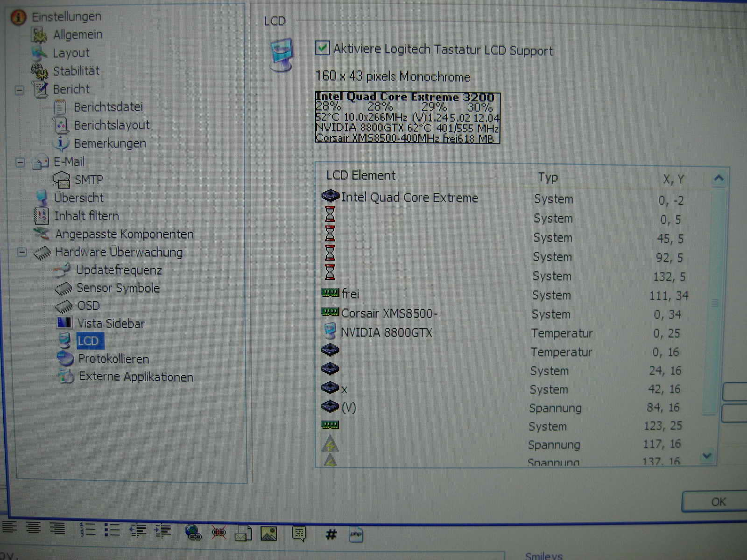Click the LCD element list scroll-down arrow
Image resolution: width=747 pixels, height=560 pixels.
pyautogui.click(x=707, y=455)
